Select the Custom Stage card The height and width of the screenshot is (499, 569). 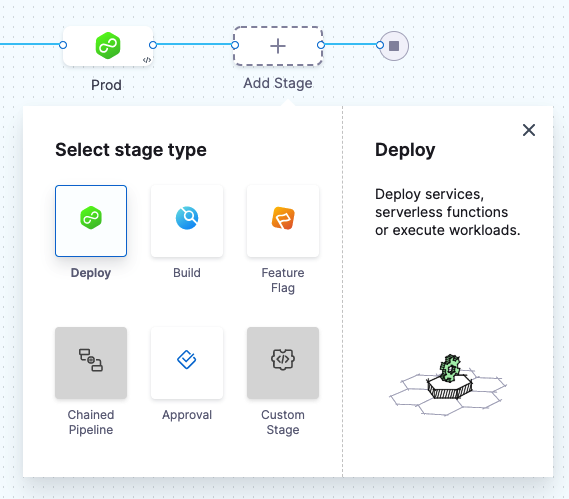click(283, 363)
